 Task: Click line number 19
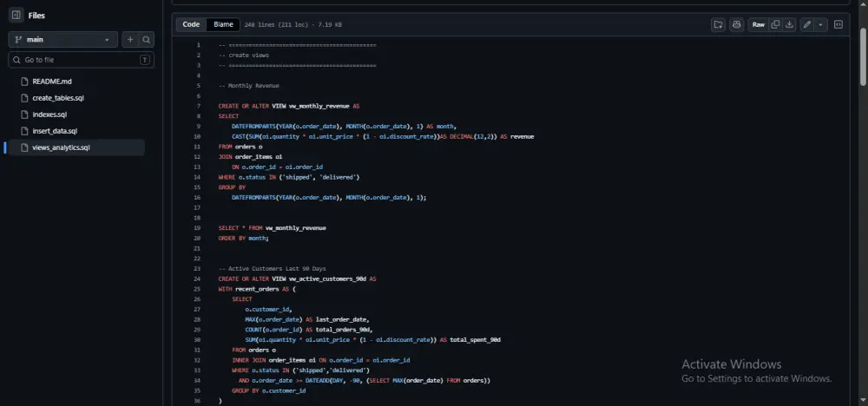coord(198,228)
